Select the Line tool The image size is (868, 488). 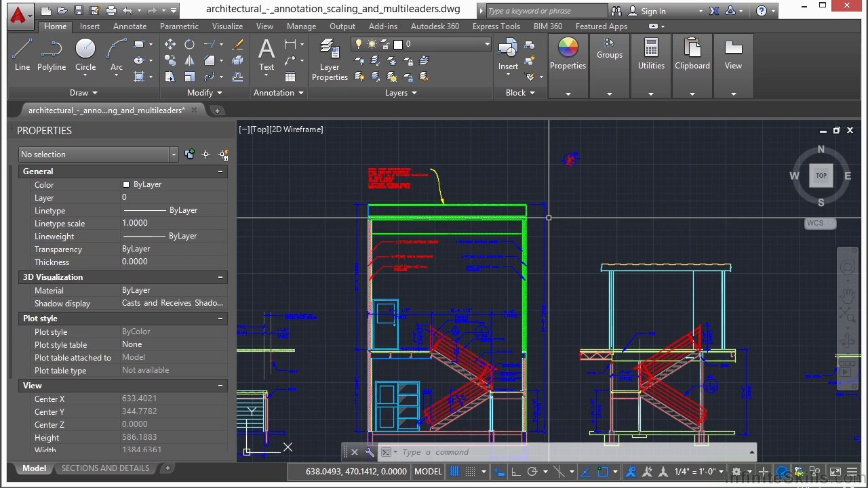pos(22,54)
